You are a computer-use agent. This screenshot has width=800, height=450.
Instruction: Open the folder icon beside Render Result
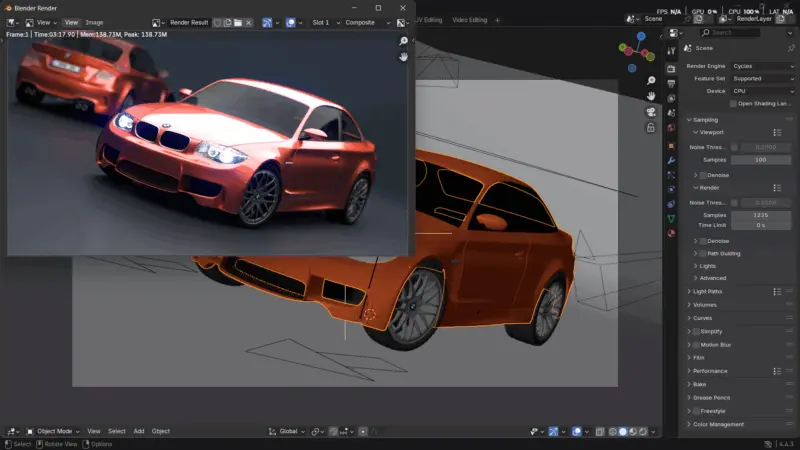[x=238, y=22]
